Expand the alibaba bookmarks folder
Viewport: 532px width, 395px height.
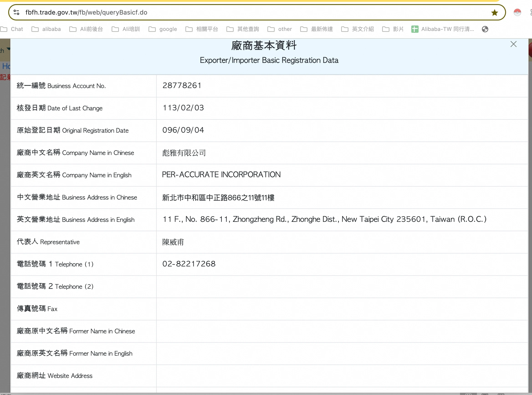point(46,29)
